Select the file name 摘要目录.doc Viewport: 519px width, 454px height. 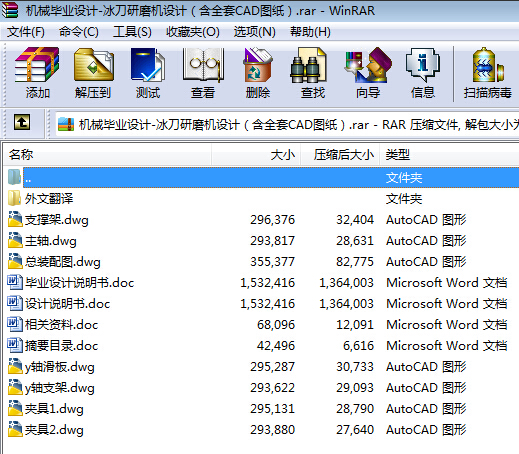tap(61, 346)
